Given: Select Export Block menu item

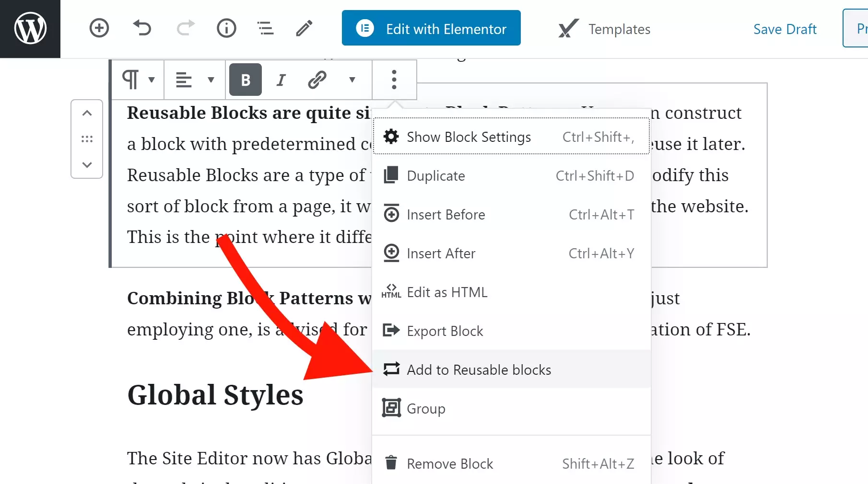Looking at the screenshot, I should [511, 331].
